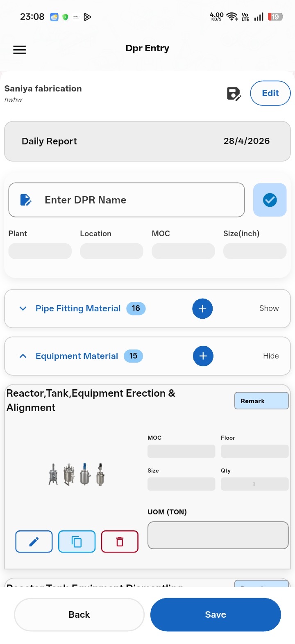Open Remark for Reactor Erection & Alignment
Viewport: 295px width, 644px height.
261,401
